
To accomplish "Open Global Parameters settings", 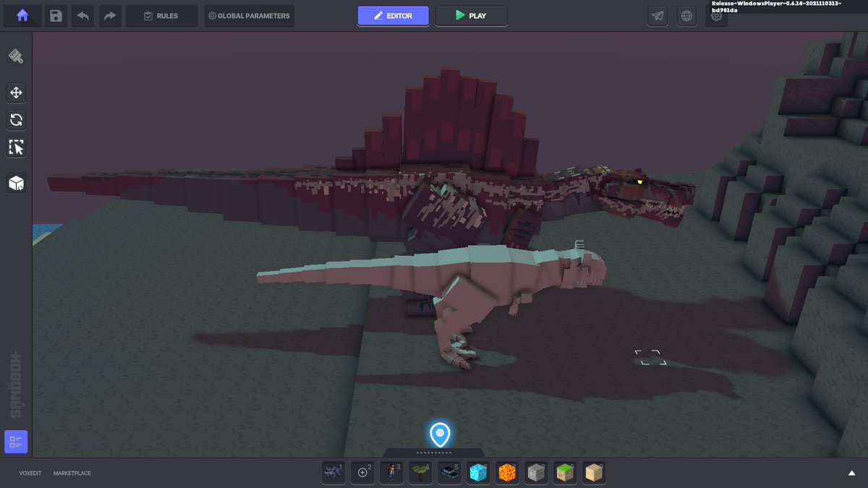I will pos(249,16).
